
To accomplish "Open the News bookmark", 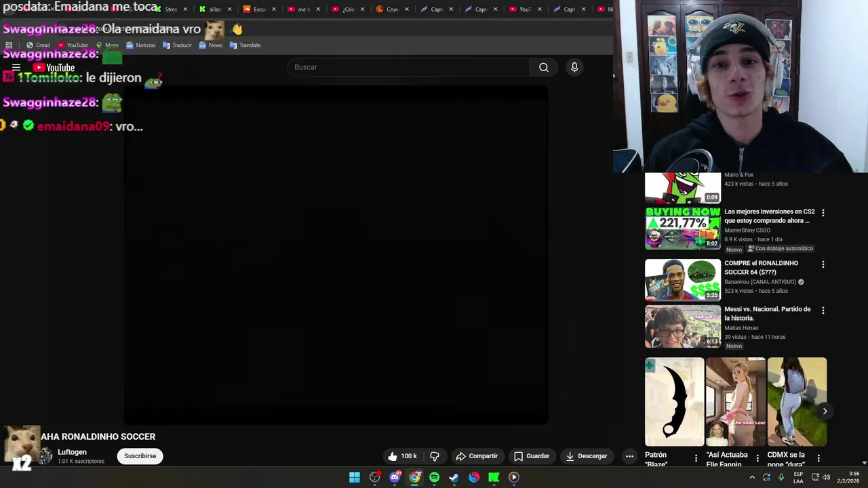I will pos(210,45).
